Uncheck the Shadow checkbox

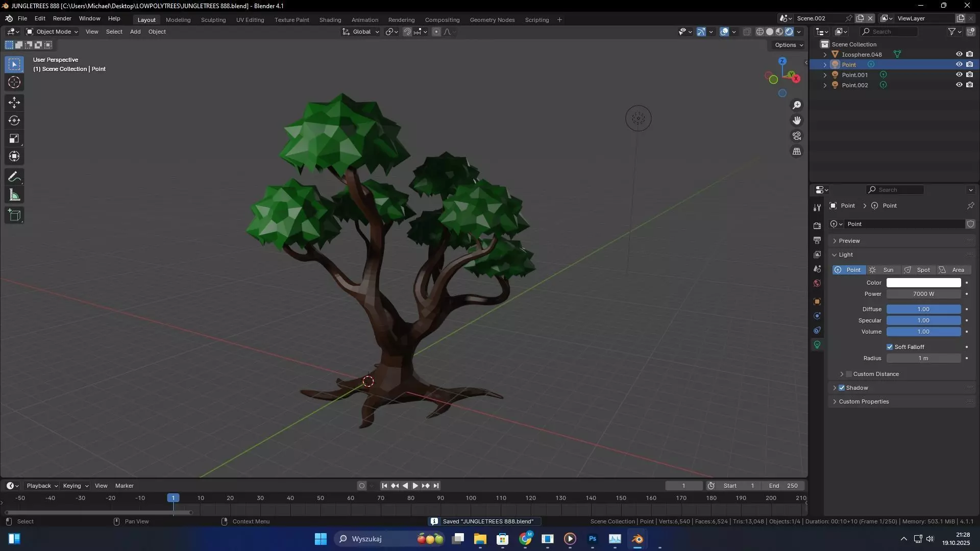842,388
